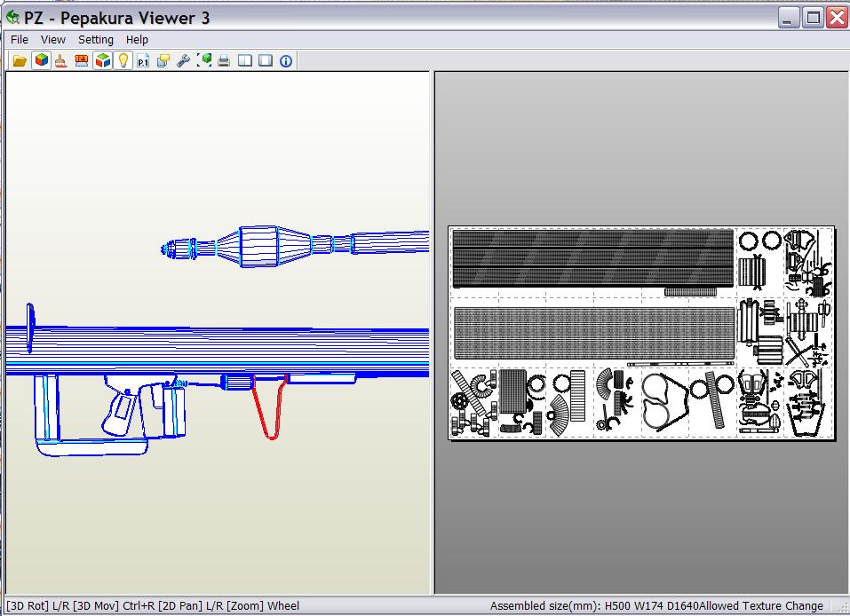Open the View menu
850x616 pixels.
click(x=53, y=39)
